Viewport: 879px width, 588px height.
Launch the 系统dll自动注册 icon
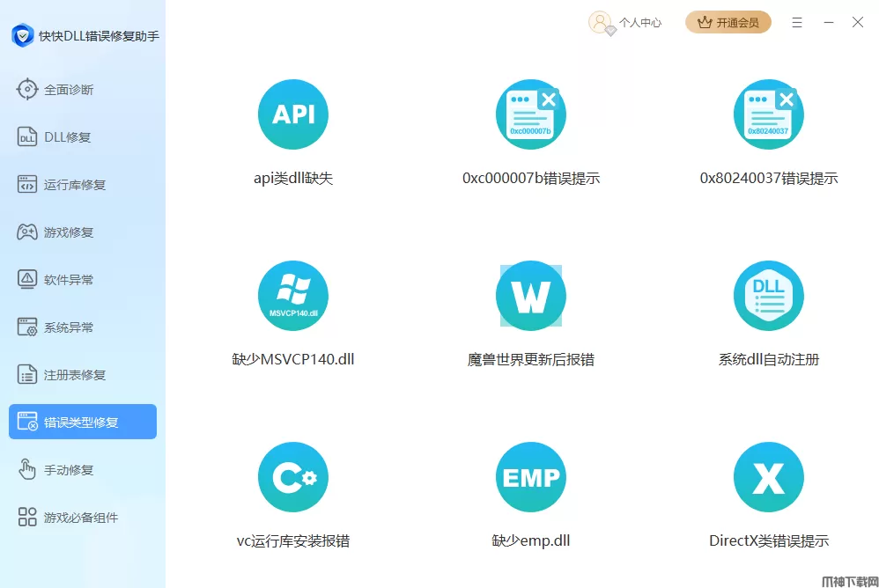(x=768, y=296)
